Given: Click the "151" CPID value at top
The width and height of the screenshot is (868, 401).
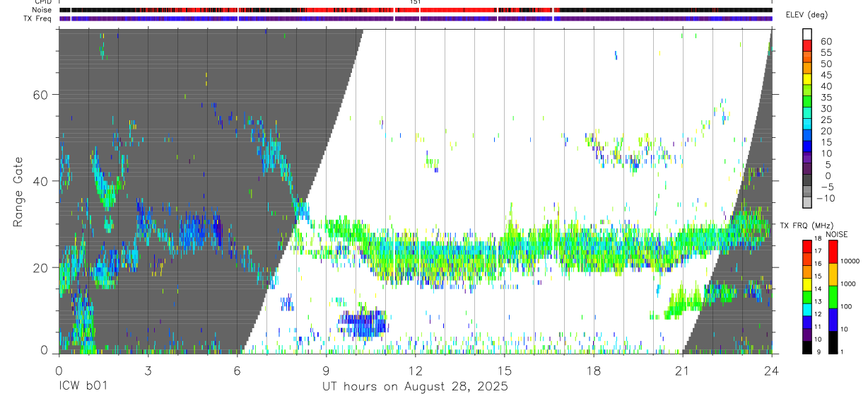Looking at the screenshot, I should [416, 3].
